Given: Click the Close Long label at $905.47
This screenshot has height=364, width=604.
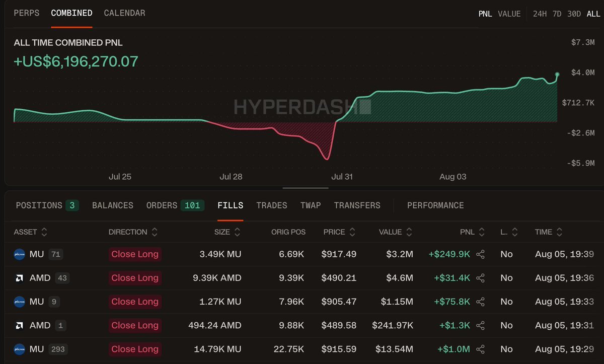Looking at the screenshot, I should pos(135,302).
